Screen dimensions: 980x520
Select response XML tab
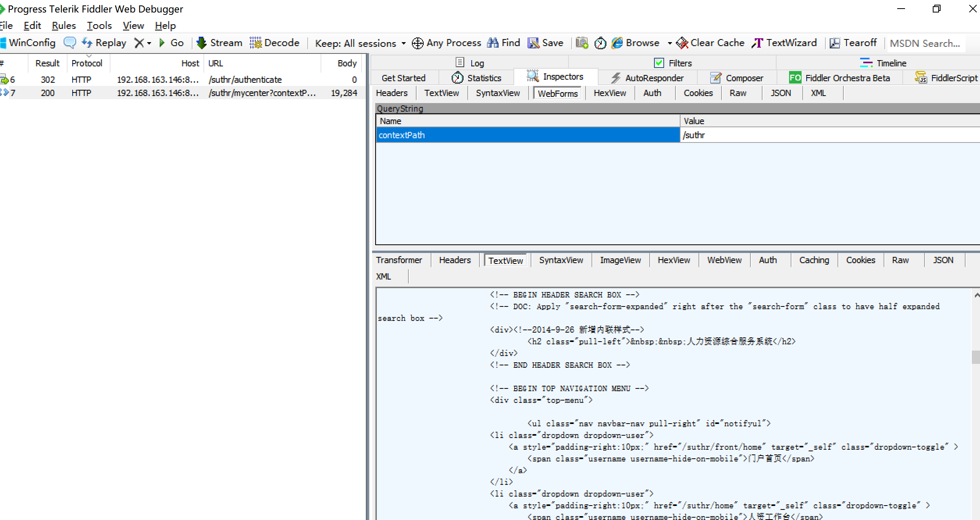click(x=383, y=277)
